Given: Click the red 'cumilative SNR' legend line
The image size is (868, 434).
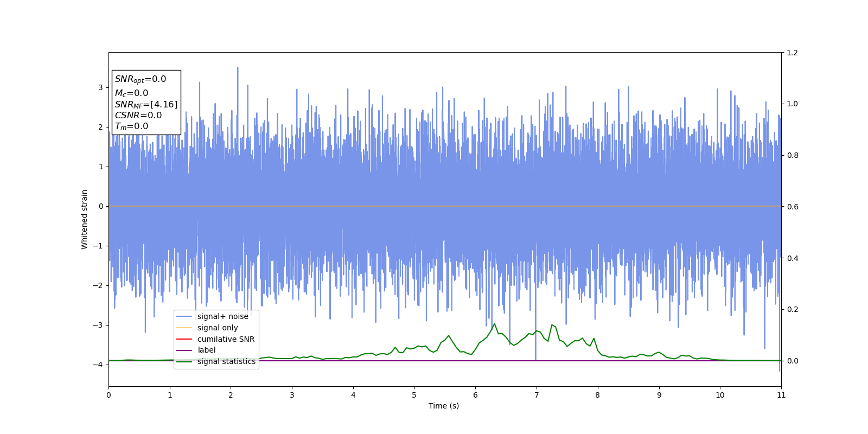Looking at the screenshot, I should point(184,339).
